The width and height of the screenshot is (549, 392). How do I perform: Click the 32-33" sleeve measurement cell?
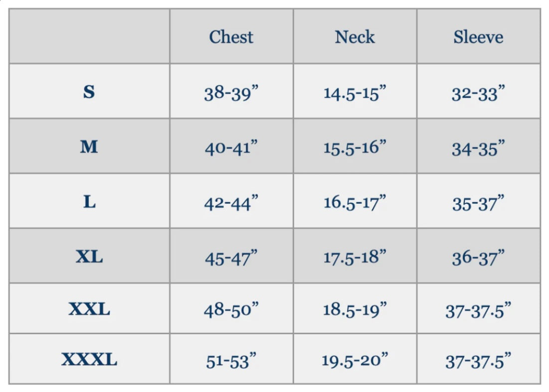click(478, 93)
